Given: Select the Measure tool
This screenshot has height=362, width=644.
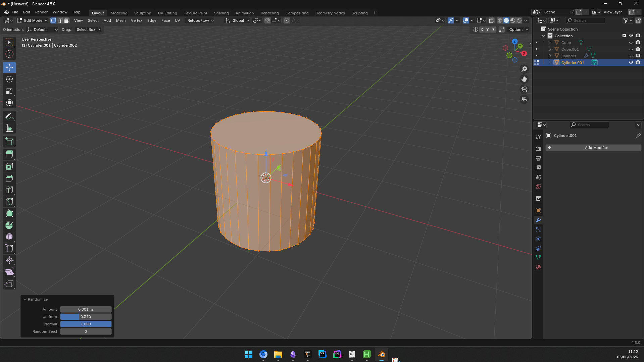Looking at the screenshot, I should click(9, 128).
